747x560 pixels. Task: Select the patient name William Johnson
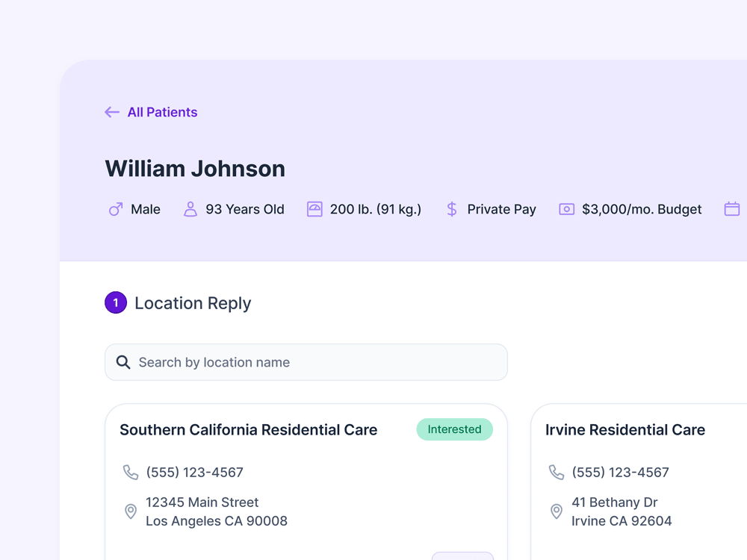195,169
